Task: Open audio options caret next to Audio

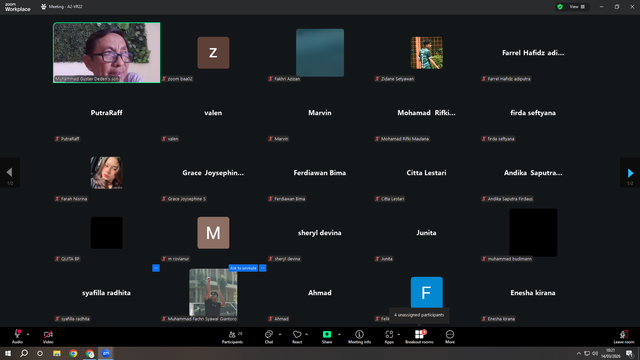Action: pos(28,334)
